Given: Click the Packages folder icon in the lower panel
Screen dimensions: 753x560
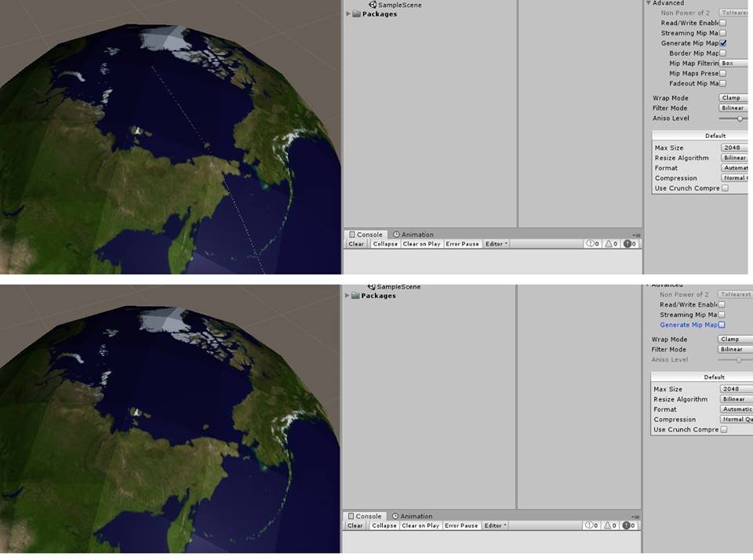Looking at the screenshot, I should (x=356, y=296).
